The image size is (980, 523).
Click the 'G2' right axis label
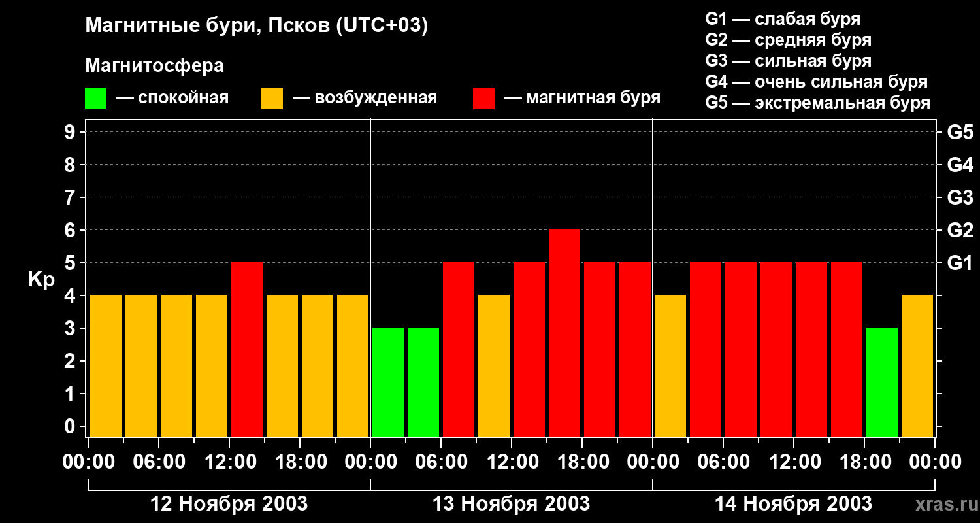[x=960, y=230]
